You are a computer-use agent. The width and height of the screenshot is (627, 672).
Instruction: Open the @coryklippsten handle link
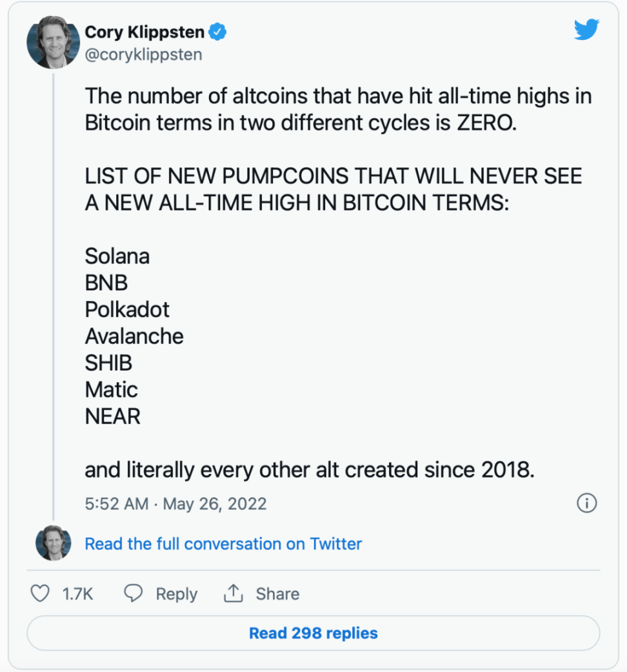click(x=143, y=54)
